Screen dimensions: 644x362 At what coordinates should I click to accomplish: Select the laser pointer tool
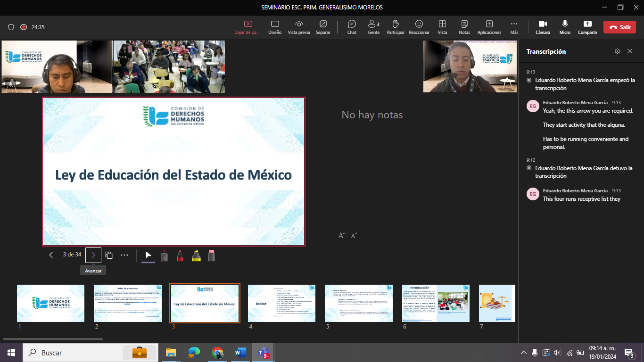pyautogui.click(x=164, y=255)
